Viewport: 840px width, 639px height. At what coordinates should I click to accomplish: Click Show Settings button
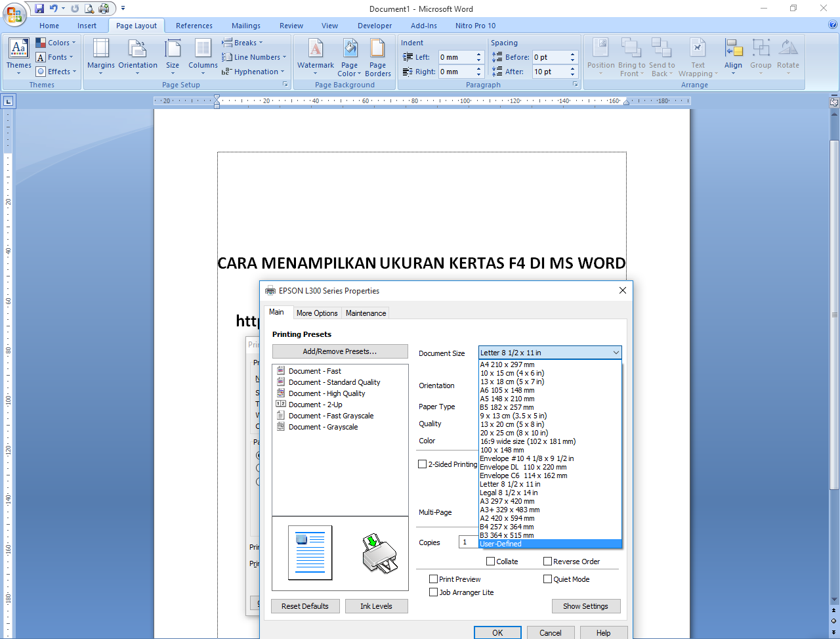click(585, 606)
